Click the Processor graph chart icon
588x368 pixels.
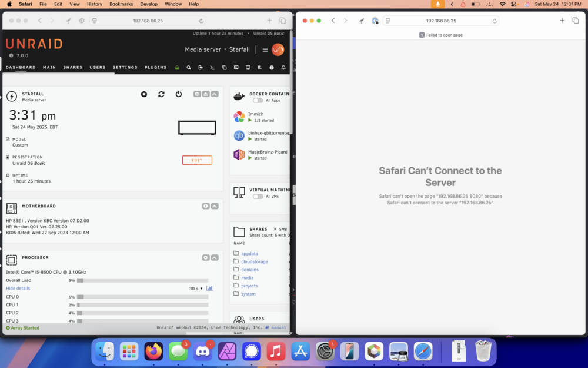click(x=210, y=289)
